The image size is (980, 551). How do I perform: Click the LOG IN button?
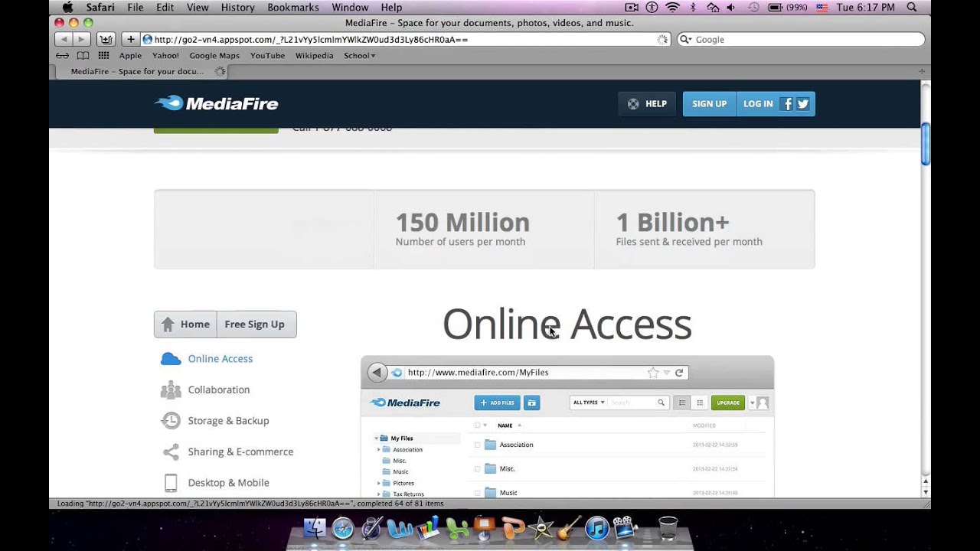758,104
